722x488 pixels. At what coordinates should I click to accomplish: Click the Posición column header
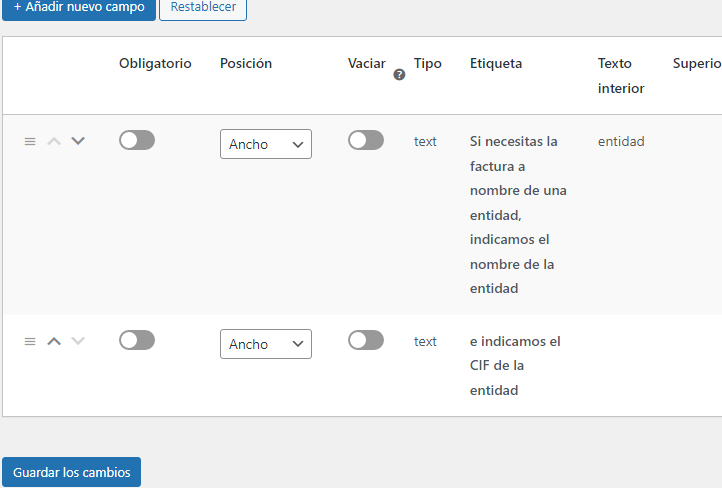(x=246, y=64)
